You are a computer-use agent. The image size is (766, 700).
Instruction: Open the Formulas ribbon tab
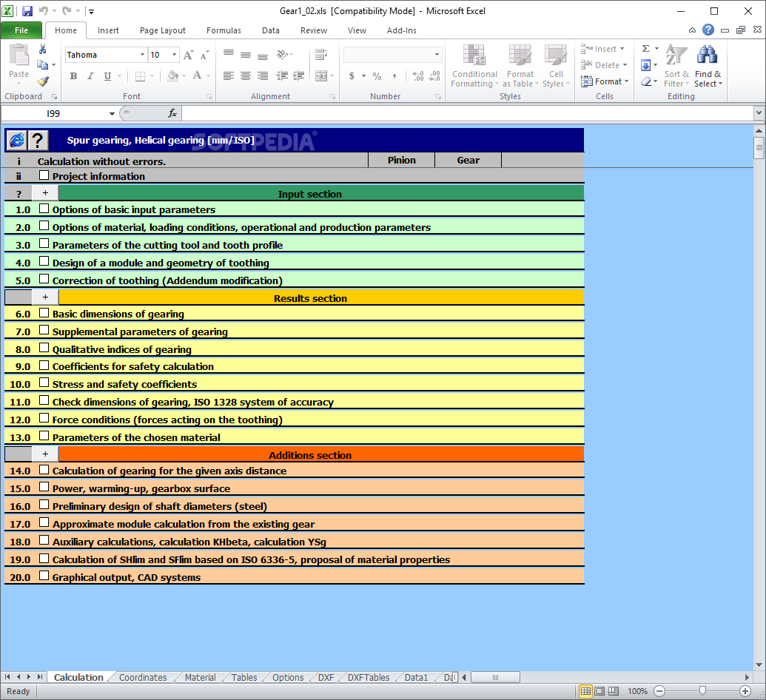(x=224, y=30)
